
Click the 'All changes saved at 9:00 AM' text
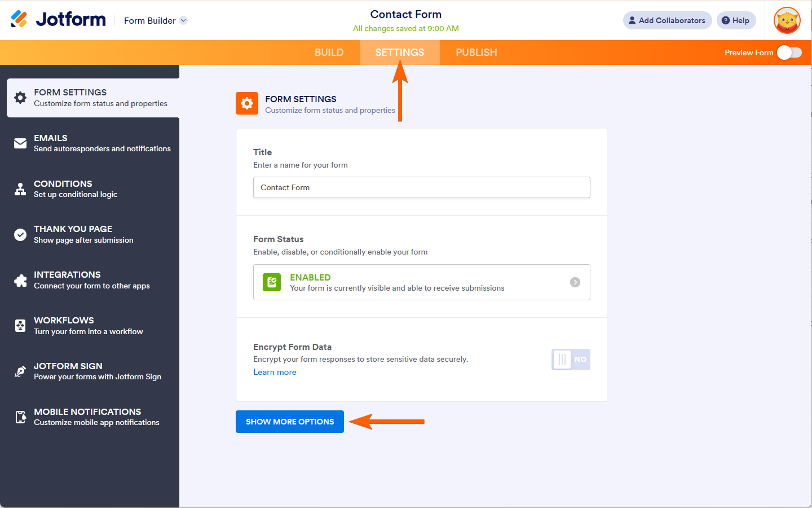[406, 28]
